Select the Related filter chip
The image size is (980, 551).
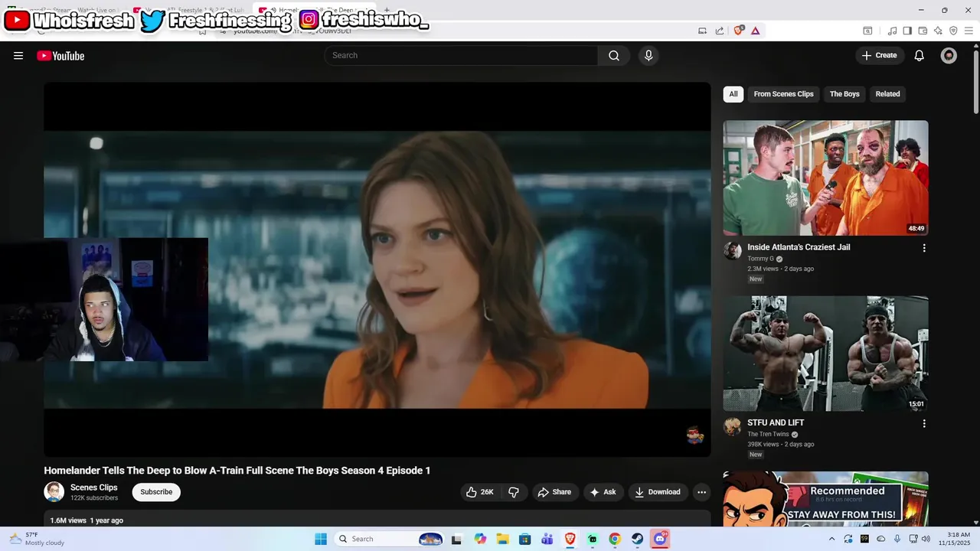pyautogui.click(x=887, y=94)
